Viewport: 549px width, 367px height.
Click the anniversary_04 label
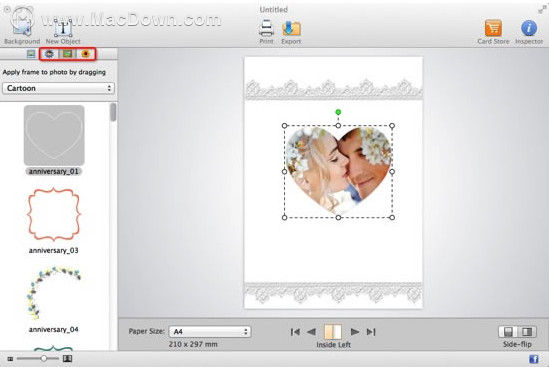(54, 330)
